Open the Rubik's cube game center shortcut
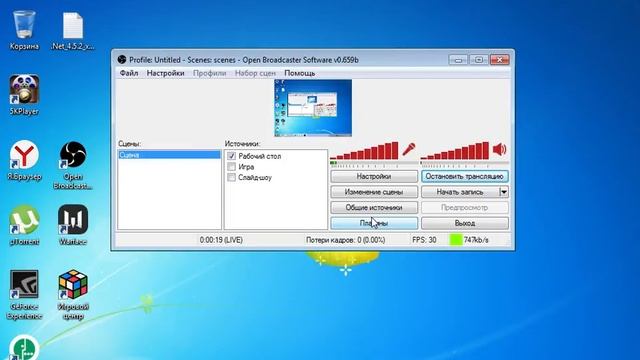This screenshot has width=640, height=360. (73, 294)
